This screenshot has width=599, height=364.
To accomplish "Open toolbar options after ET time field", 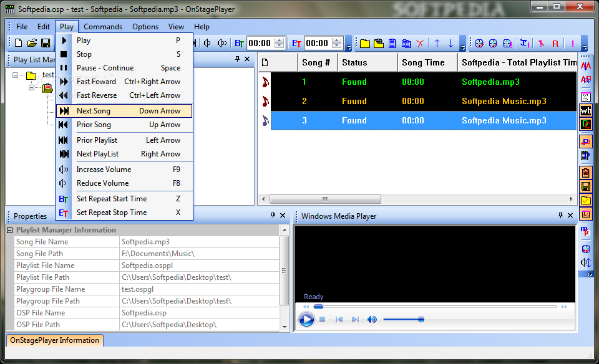I will [348, 48].
